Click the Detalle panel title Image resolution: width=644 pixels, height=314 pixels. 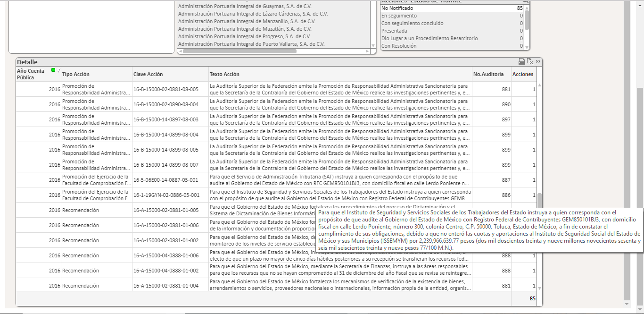(27, 62)
